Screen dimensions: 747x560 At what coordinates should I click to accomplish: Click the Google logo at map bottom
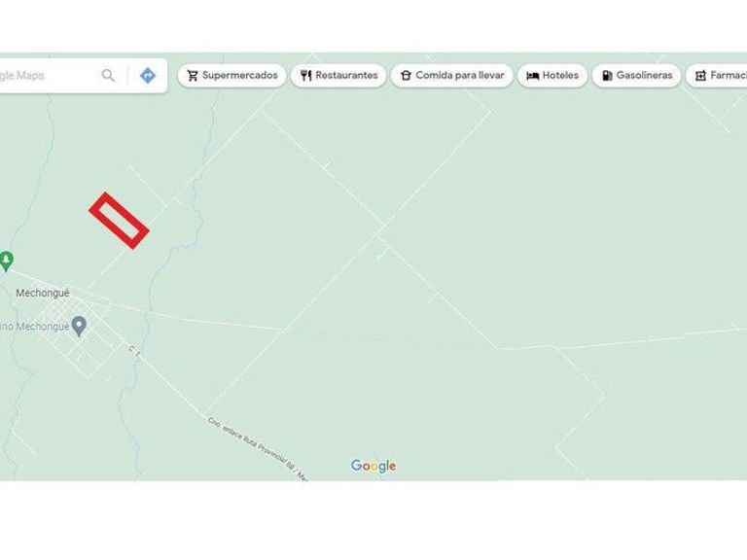point(373,466)
